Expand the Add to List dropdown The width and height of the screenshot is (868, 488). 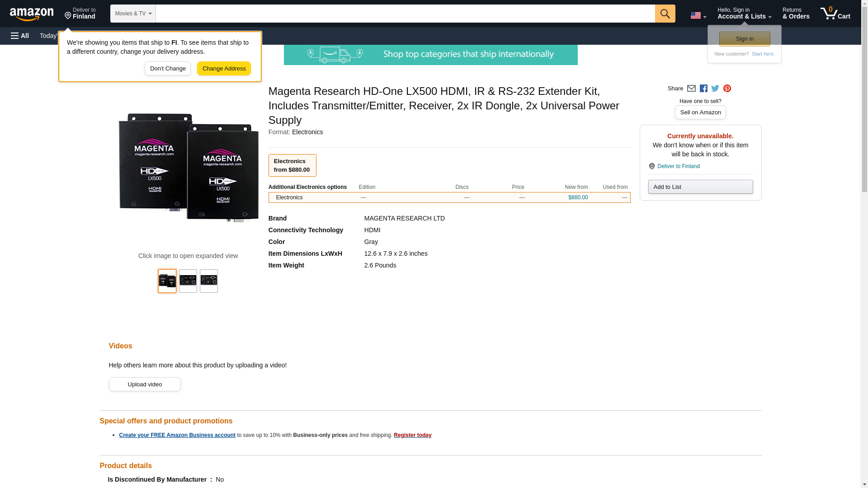coord(700,187)
